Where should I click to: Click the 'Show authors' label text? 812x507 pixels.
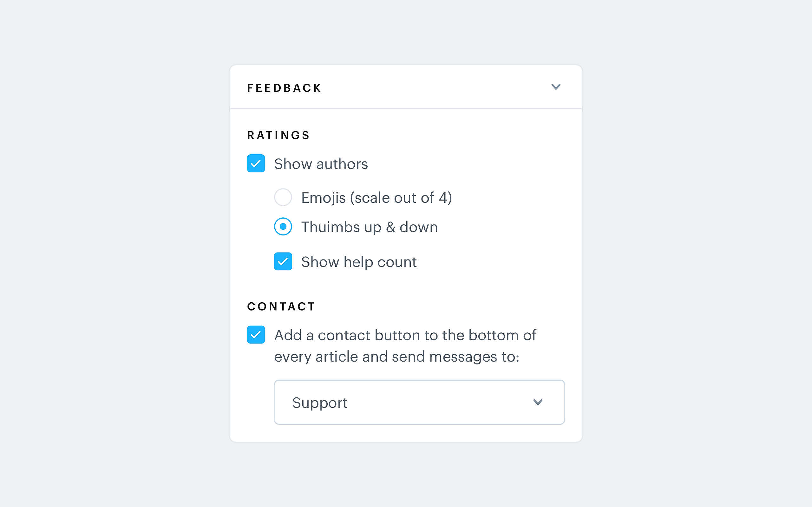[x=321, y=164]
